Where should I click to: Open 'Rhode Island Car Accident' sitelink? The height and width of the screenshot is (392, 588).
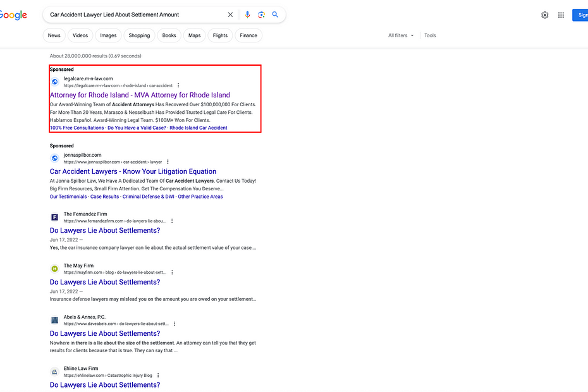pyautogui.click(x=199, y=128)
